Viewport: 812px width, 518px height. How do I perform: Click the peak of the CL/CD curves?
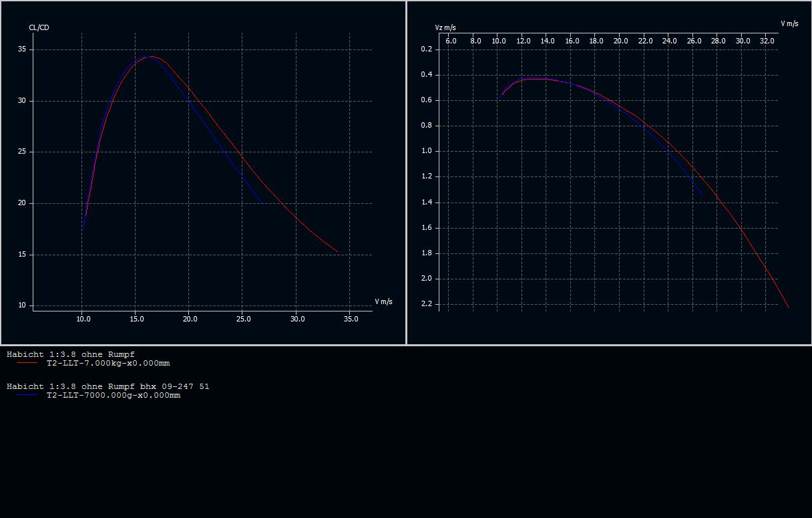point(150,57)
